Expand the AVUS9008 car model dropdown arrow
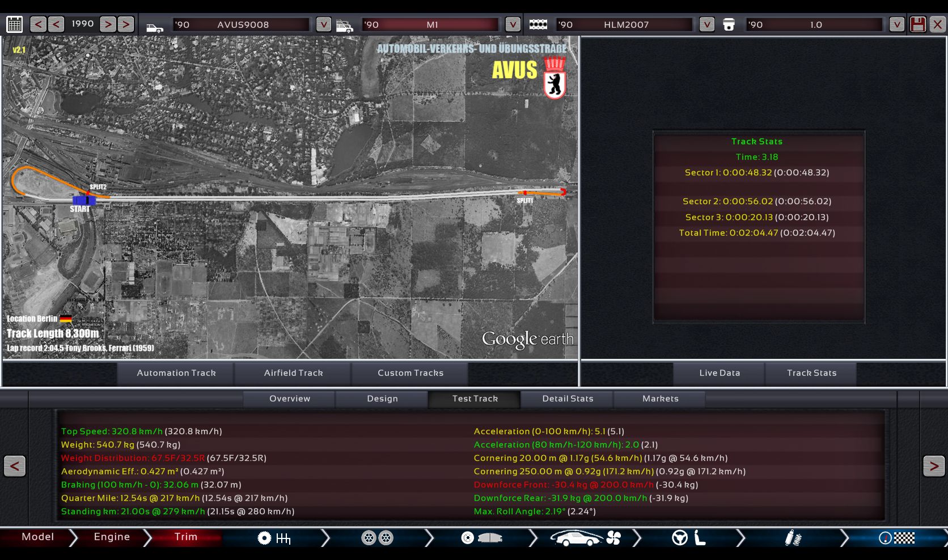Viewport: 948px width, 560px height. coord(323,24)
